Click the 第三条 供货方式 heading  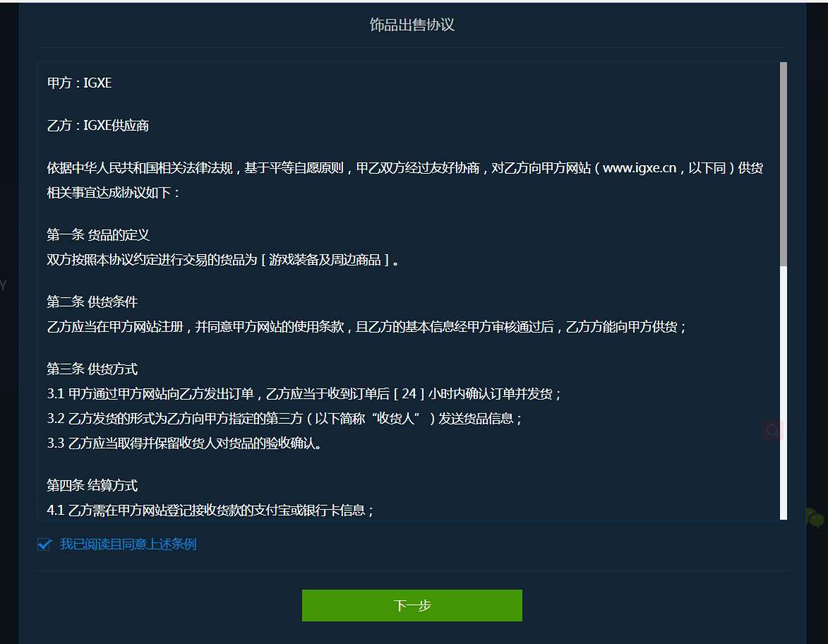pos(94,369)
